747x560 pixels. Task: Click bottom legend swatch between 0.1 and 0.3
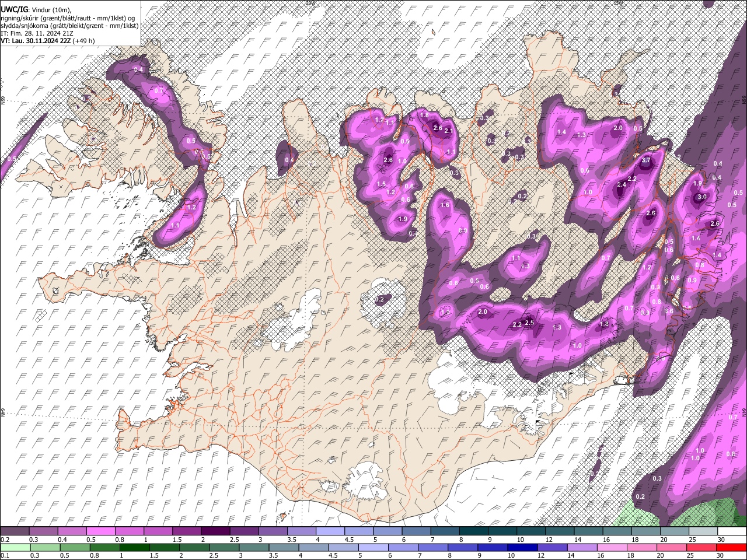point(15,547)
